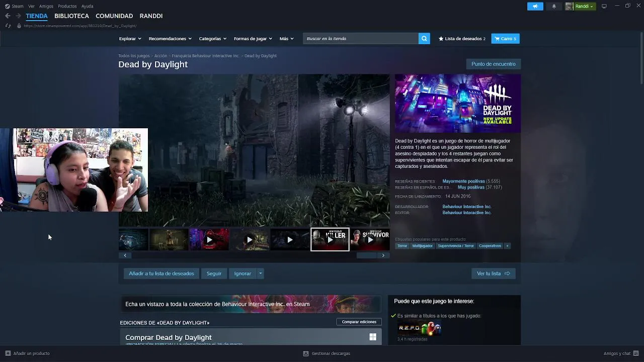
Task: Open the dropdown arrow next to Ignorar
Action: click(260, 274)
